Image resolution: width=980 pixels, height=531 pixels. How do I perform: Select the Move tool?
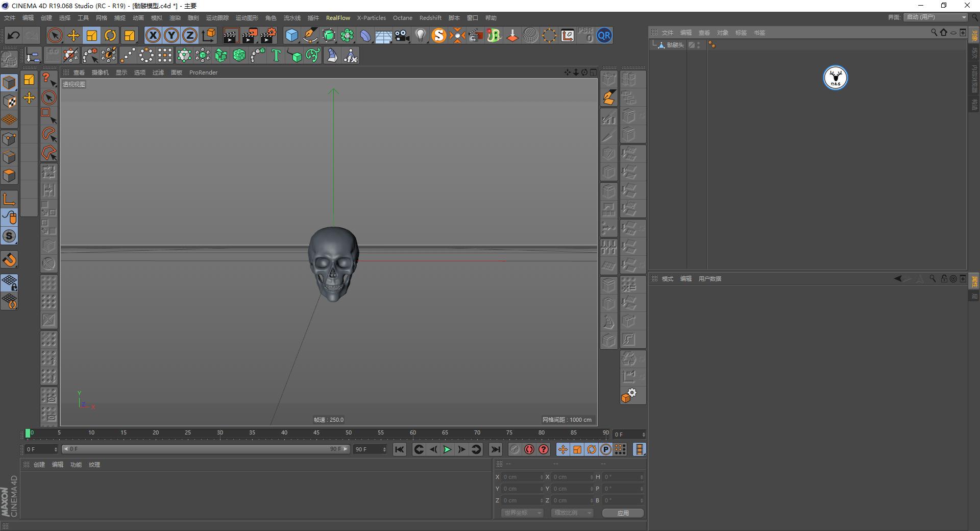coord(73,35)
